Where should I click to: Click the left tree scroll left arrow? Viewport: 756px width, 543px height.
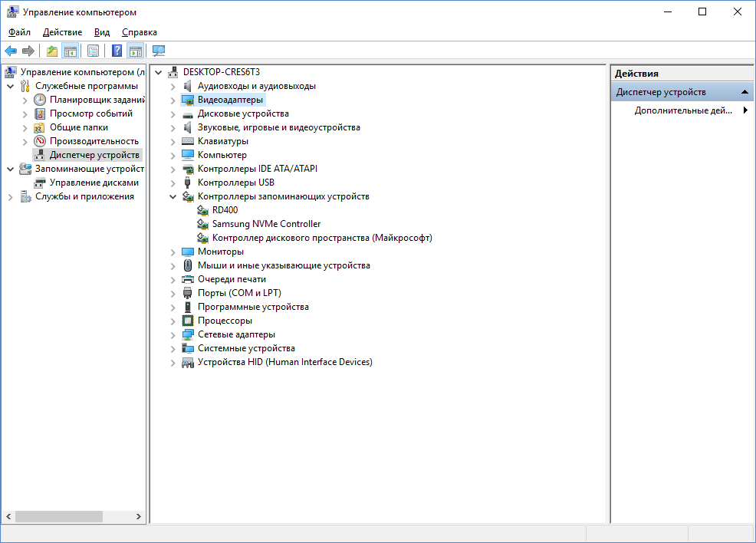tap(8, 516)
